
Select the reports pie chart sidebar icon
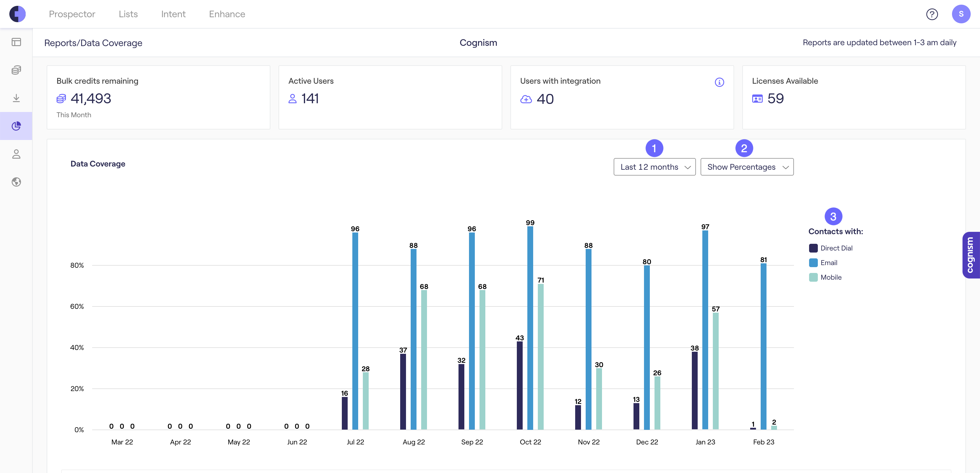coord(16,126)
